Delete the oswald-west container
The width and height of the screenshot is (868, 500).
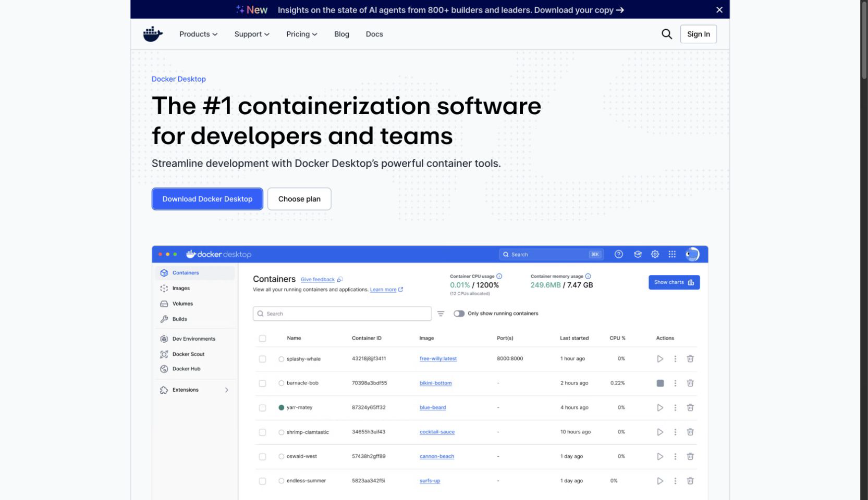point(690,457)
